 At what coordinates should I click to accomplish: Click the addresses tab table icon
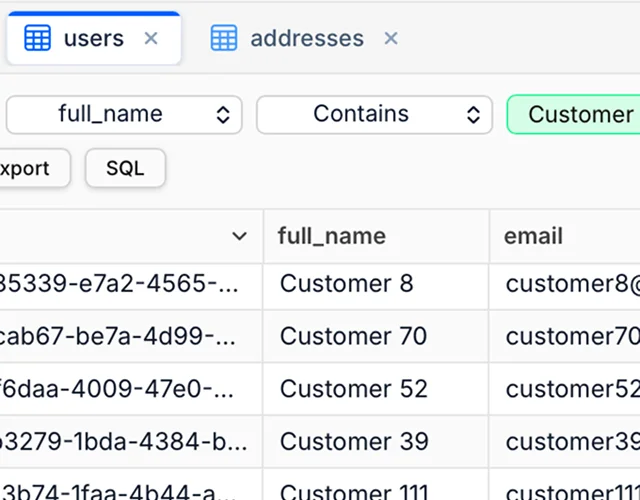click(x=224, y=38)
